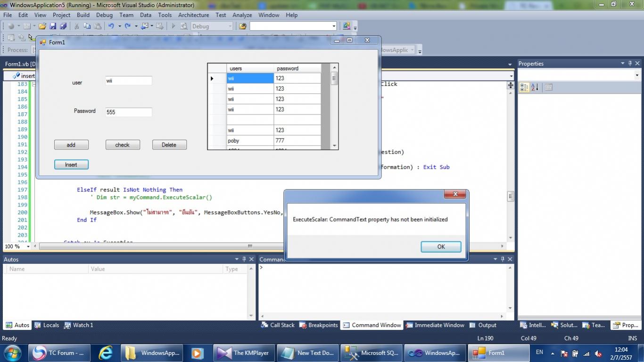Viewport: 644px width, 362px height.
Task: Expand the editor zoom 100 % dropdown
Action: click(28, 247)
